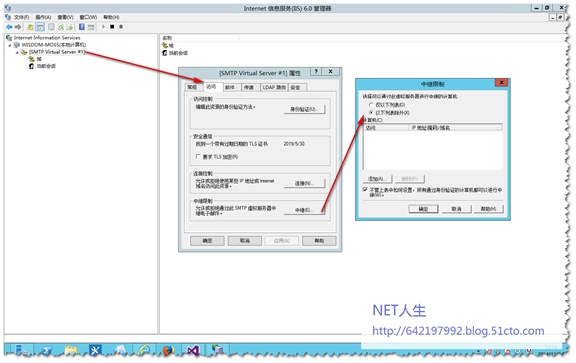The height and width of the screenshot is (363, 576).
Task: Click the TLS certificate date 2019/5/30
Action: click(294, 144)
